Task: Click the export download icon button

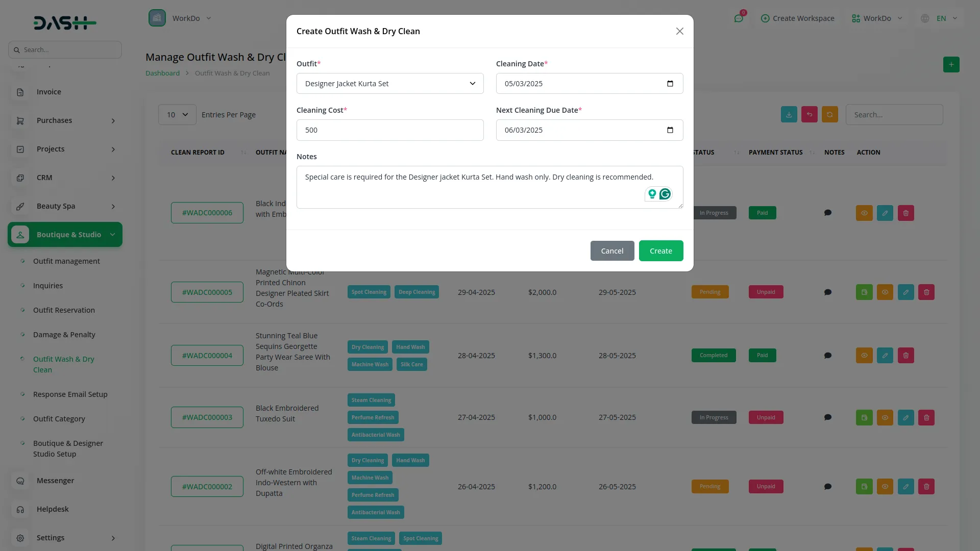Action: (x=789, y=115)
